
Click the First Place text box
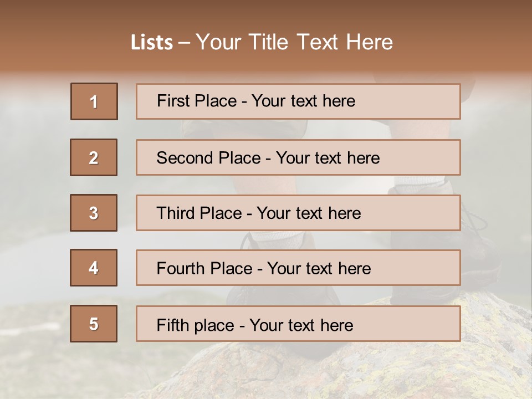(298, 101)
